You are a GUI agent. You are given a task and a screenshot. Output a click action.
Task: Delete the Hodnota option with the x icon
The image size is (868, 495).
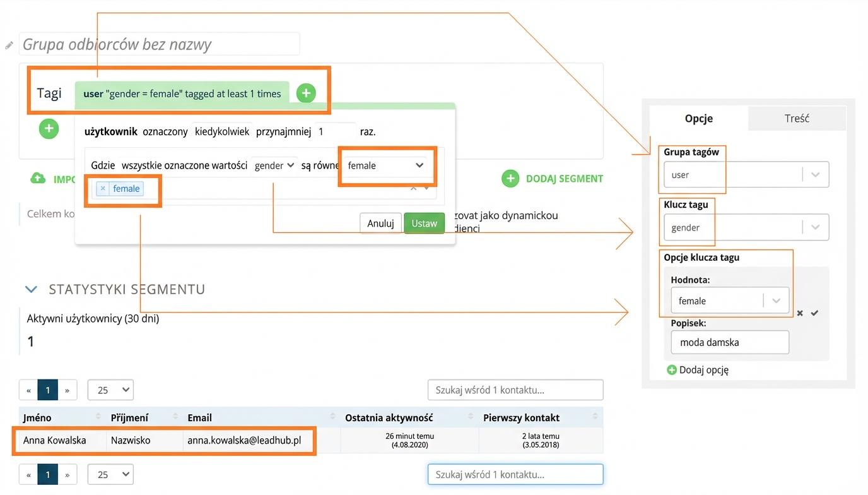800,313
